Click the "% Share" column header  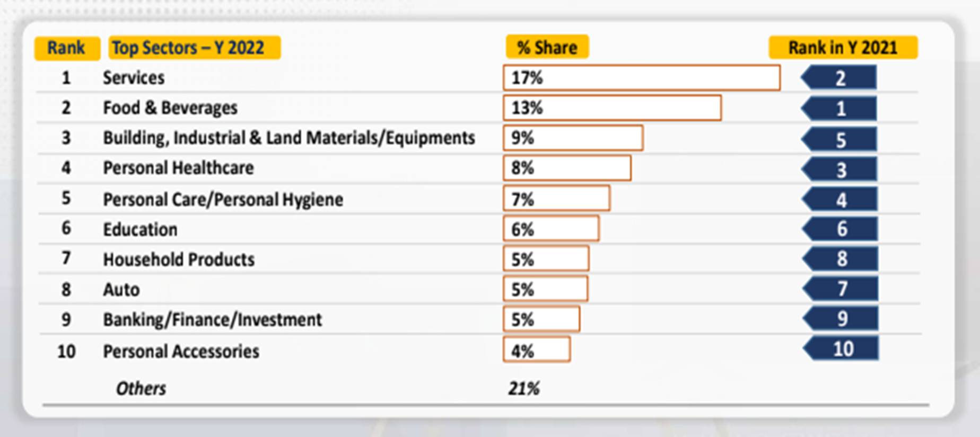[x=547, y=48]
